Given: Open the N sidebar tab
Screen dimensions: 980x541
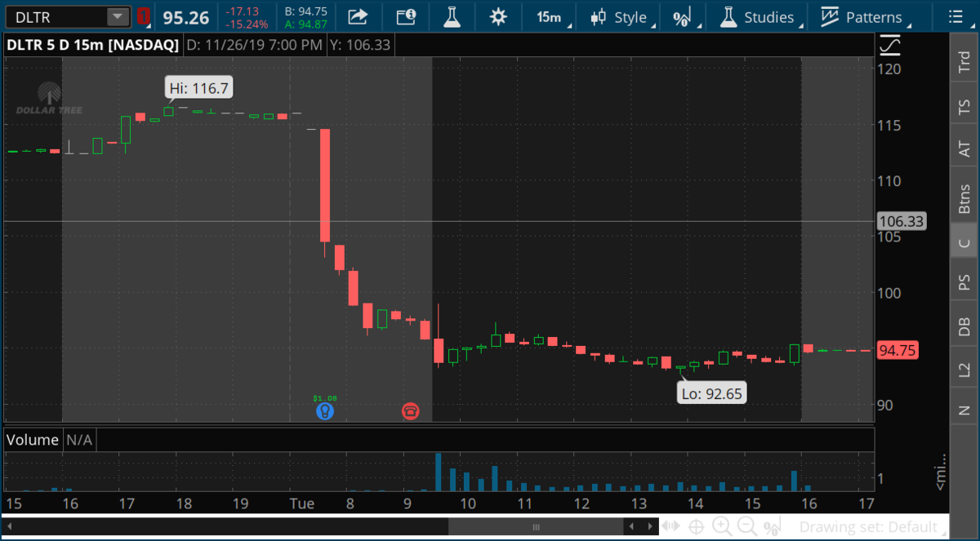Looking at the screenshot, I should [x=964, y=409].
